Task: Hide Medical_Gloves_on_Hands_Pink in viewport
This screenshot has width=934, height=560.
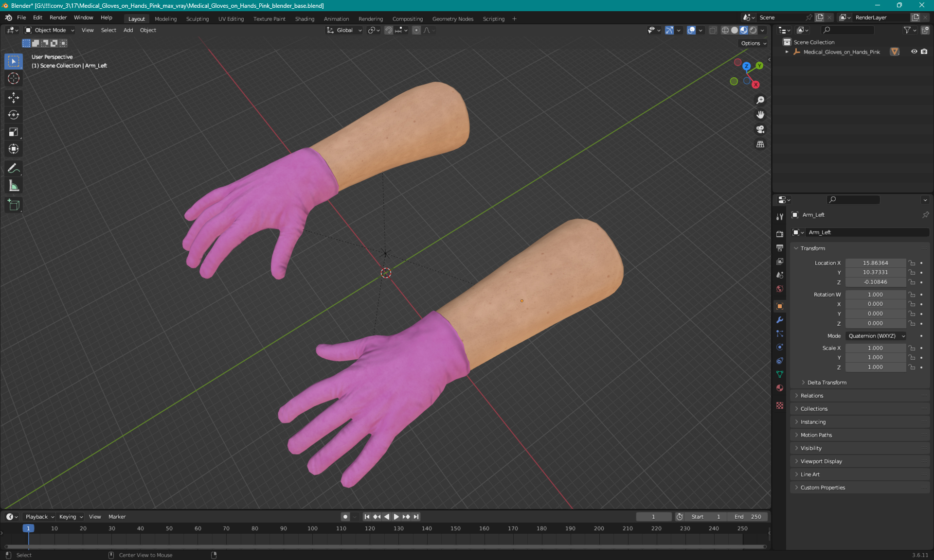Action: 914,52
